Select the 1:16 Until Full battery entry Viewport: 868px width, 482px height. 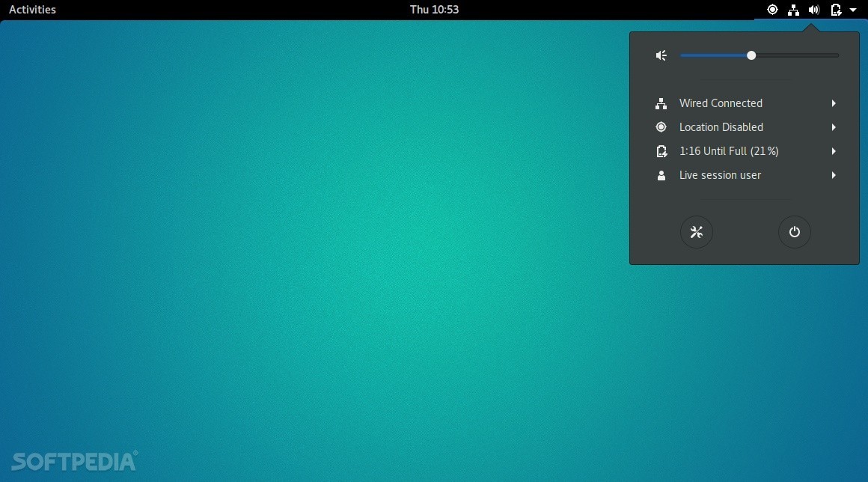(728, 151)
